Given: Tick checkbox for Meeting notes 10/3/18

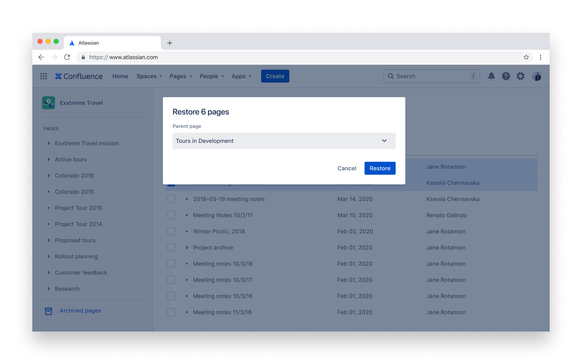Looking at the screenshot, I should [171, 264].
